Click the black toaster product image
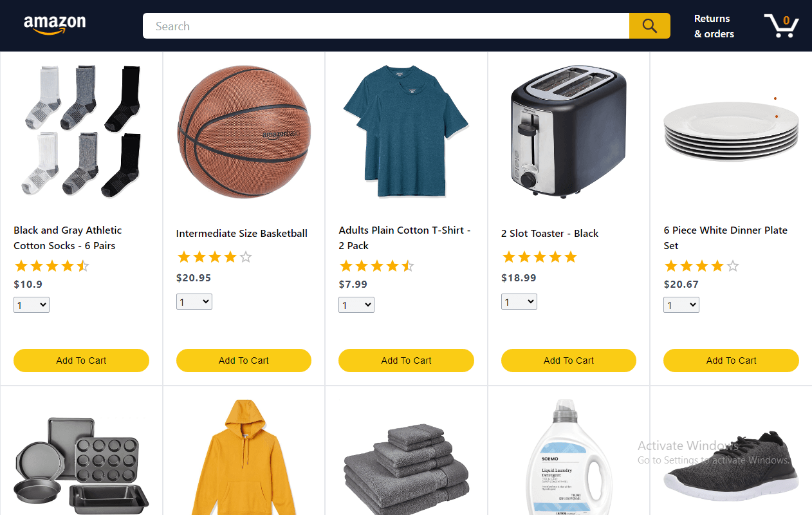This screenshot has height=515, width=812. [569, 131]
